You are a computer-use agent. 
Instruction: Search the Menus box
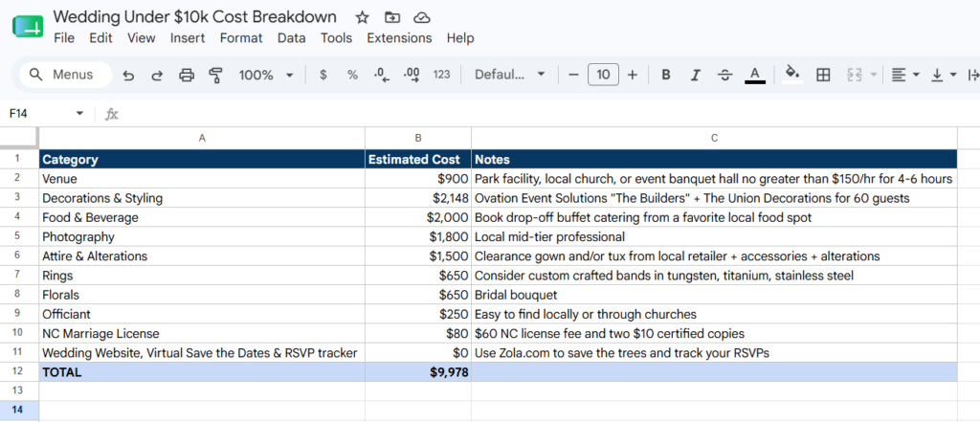click(66, 75)
